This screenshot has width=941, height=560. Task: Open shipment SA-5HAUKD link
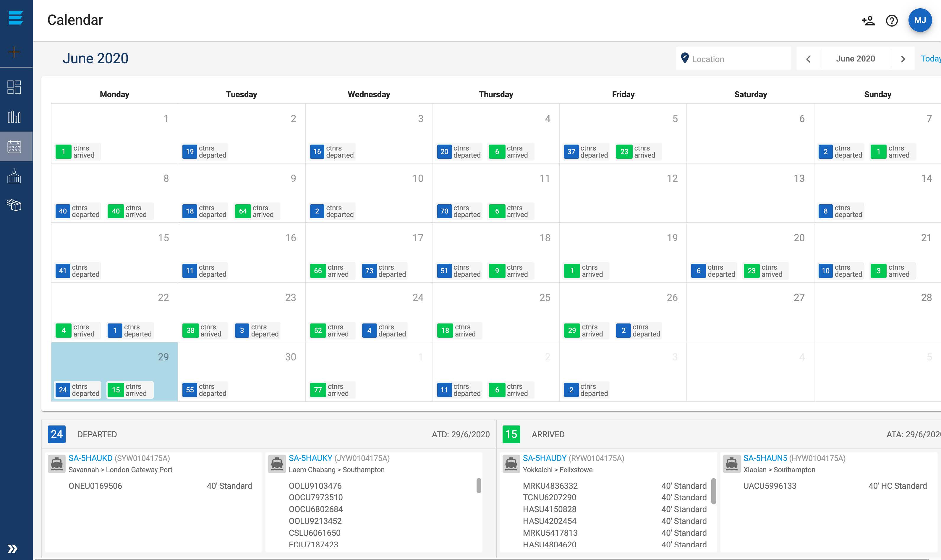(x=90, y=458)
